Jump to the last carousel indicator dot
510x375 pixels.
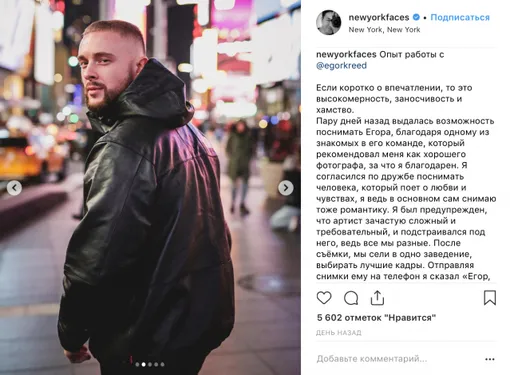162,364
